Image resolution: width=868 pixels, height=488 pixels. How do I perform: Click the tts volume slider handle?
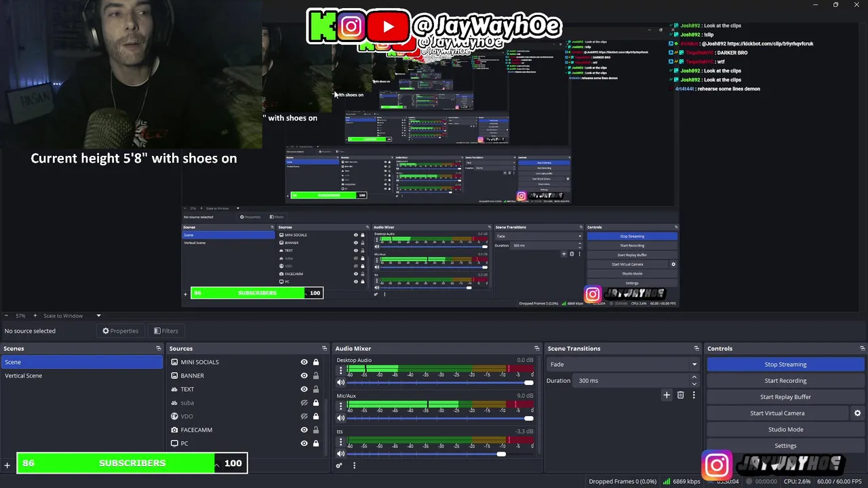[501, 453]
